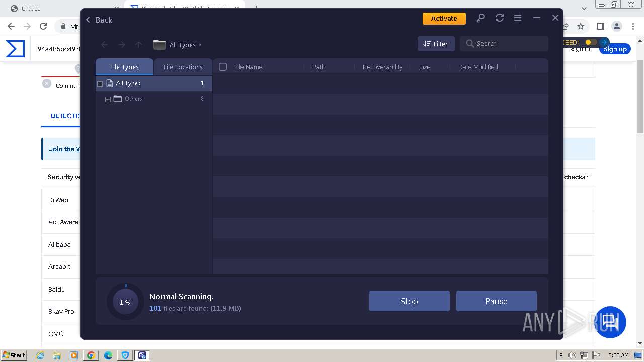
Task: Toggle the browser side panel icon
Action: pyautogui.click(x=600, y=26)
